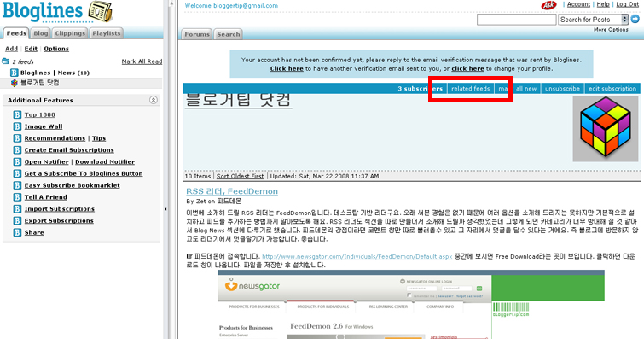644x339 pixels.
Task: Open the Playlists tab
Action: tap(107, 33)
